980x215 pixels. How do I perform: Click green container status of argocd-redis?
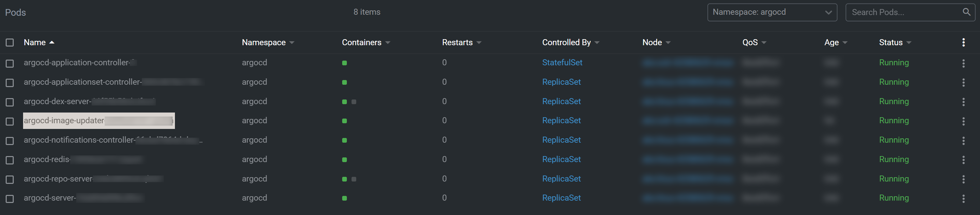click(344, 160)
